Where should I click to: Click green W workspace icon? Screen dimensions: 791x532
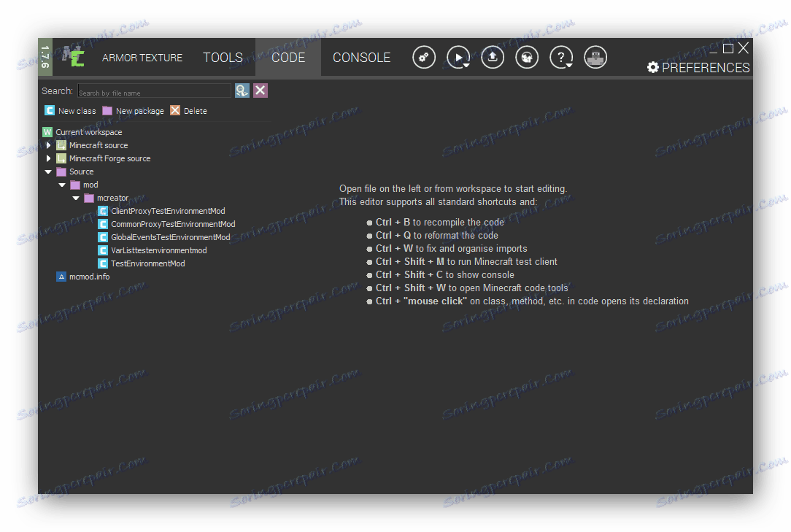coord(47,132)
